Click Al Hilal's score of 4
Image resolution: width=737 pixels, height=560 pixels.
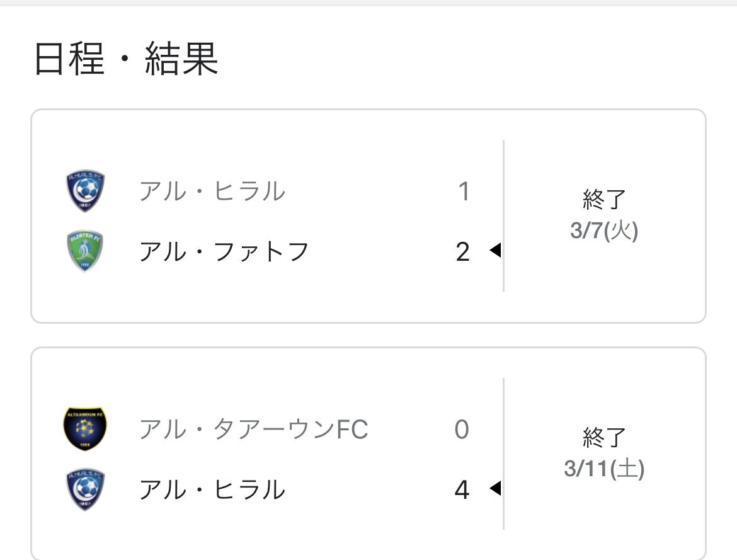462,489
